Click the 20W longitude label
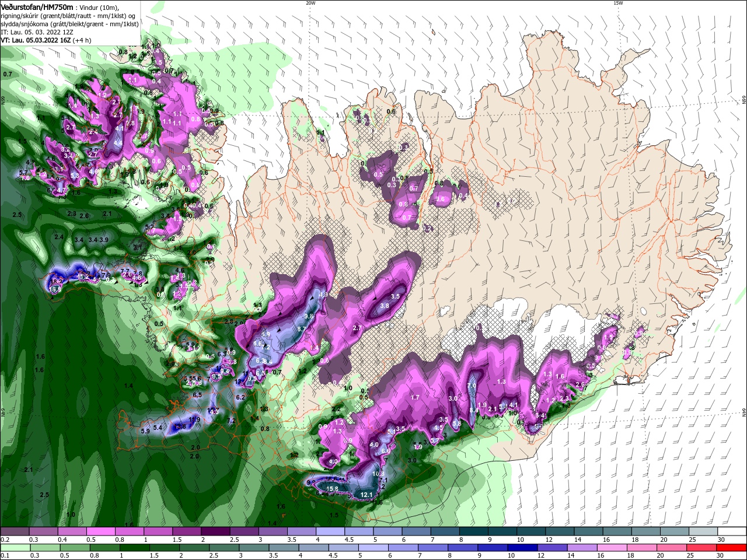This screenshot has height=560, width=747. tap(310, 3)
